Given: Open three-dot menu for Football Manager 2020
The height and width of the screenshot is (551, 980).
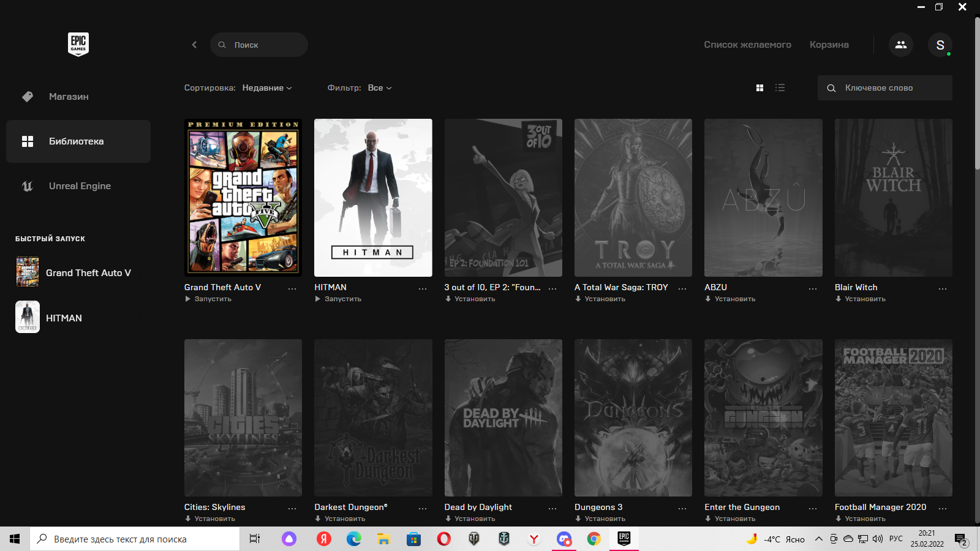Looking at the screenshot, I should coord(943,508).
